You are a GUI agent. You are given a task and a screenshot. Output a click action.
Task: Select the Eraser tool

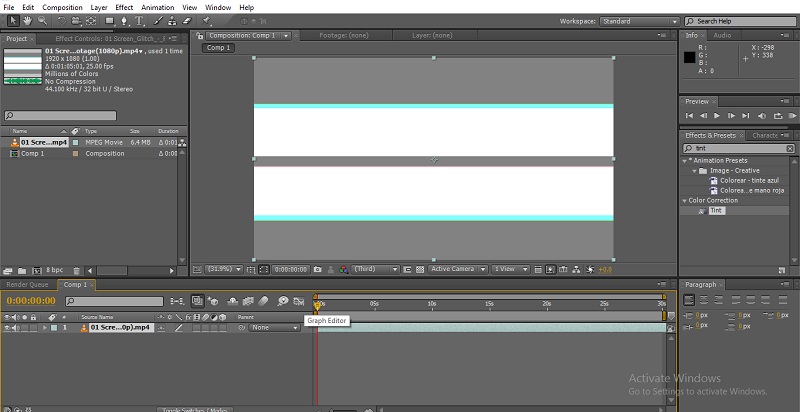point(186,21)
